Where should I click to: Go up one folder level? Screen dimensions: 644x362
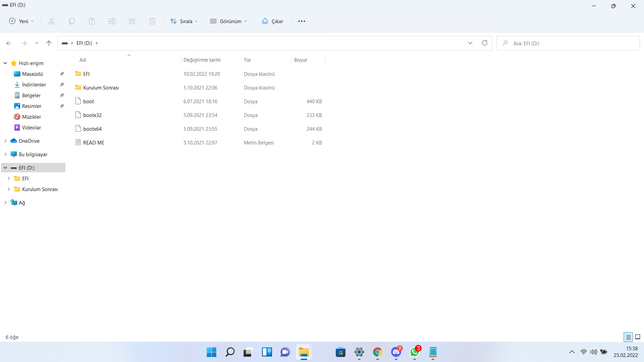49,43
